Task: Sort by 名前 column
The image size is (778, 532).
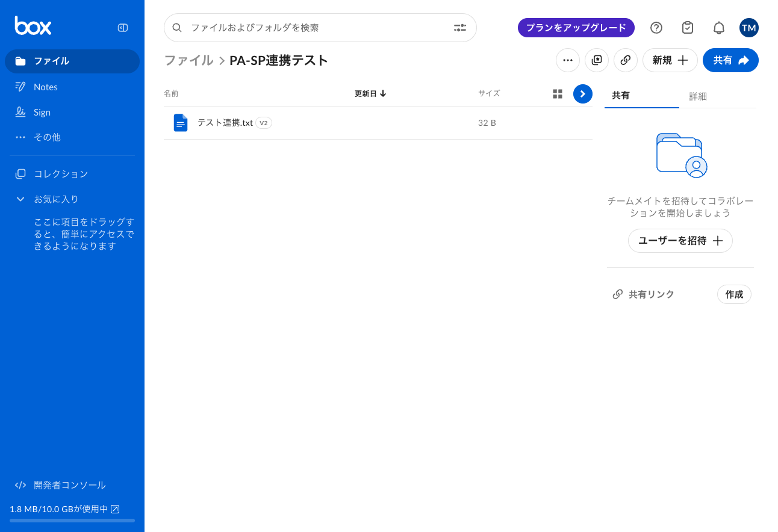Action: (171, 93)
